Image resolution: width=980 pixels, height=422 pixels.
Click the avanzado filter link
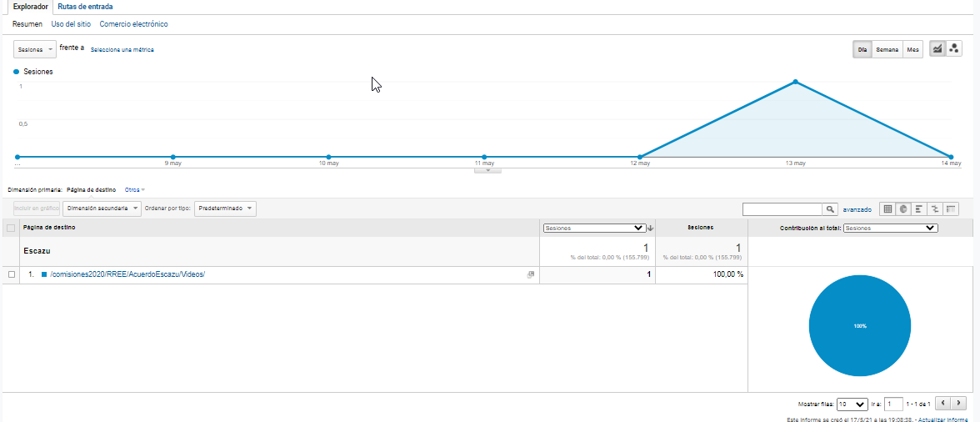[x=857, y=209]
